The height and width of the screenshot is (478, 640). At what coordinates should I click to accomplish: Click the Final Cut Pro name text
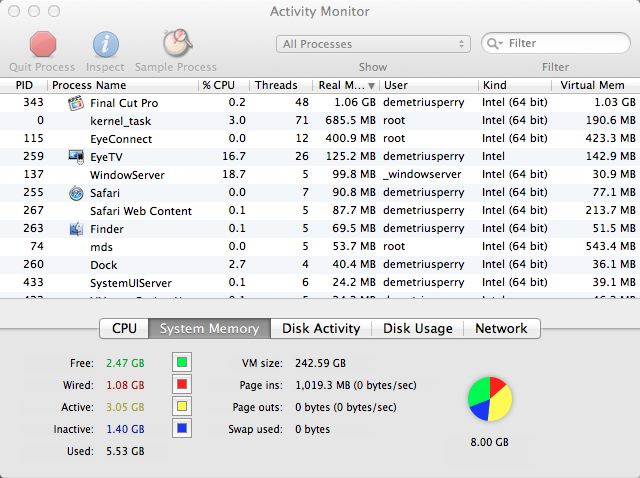(124, 103)
